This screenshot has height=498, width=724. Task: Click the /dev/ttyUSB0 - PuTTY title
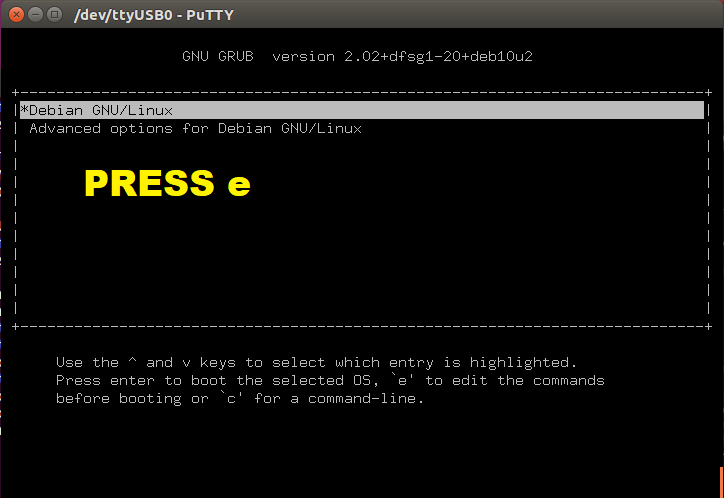[x=154, y=15]
